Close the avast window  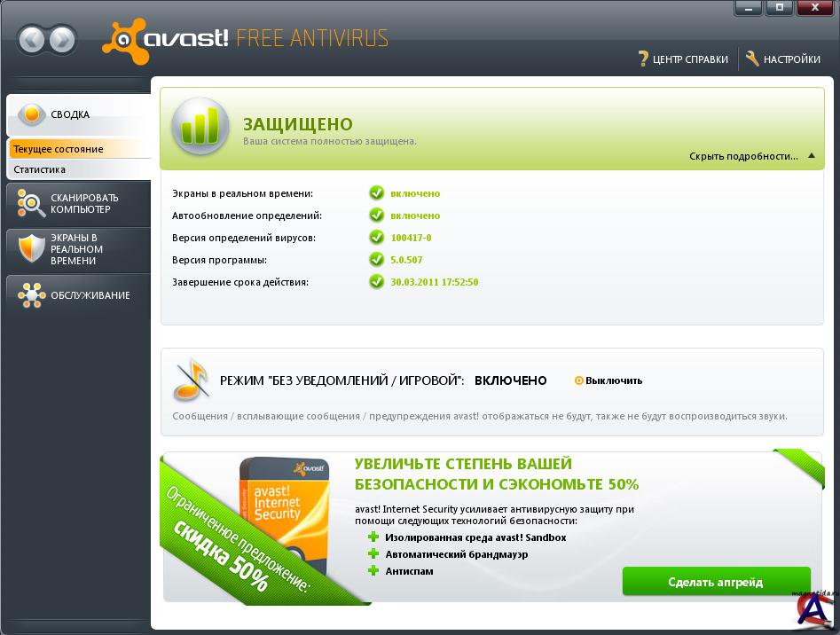pyautogui.click(x=815, y=7)
